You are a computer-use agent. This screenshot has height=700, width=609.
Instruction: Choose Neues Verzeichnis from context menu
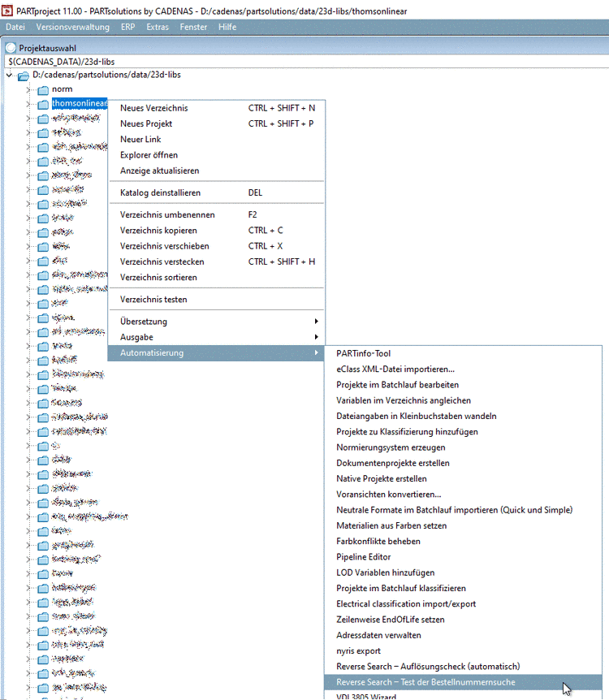217,108
